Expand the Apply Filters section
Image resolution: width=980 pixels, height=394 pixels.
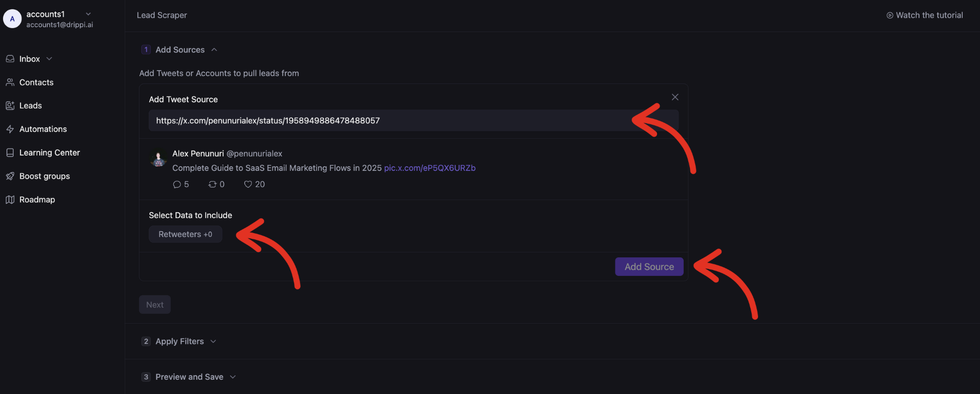point(213,341)
